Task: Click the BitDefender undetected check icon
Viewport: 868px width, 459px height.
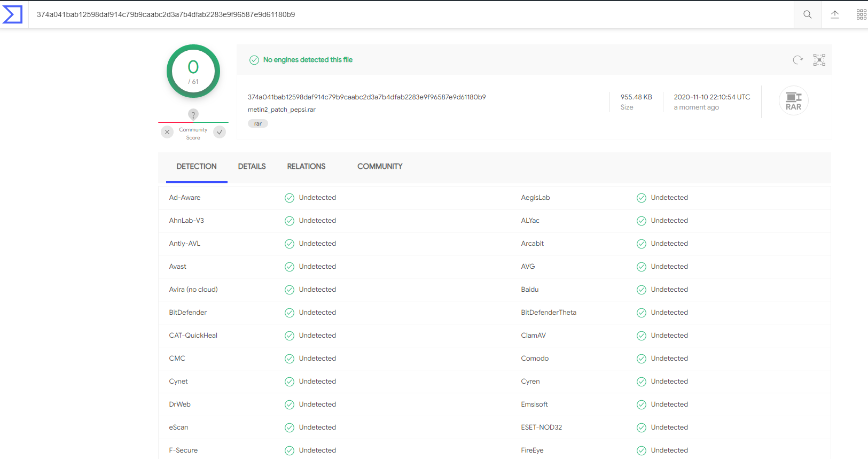Action: click(290, 313)
